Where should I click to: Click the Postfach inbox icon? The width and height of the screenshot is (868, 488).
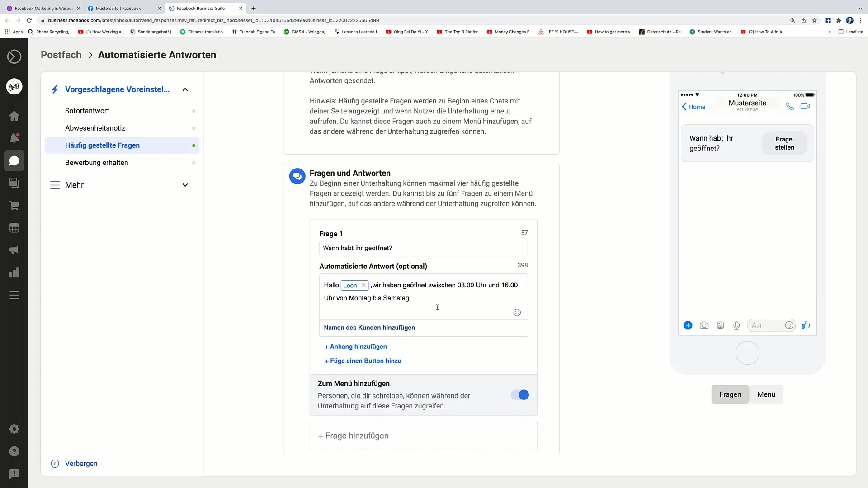14,161
